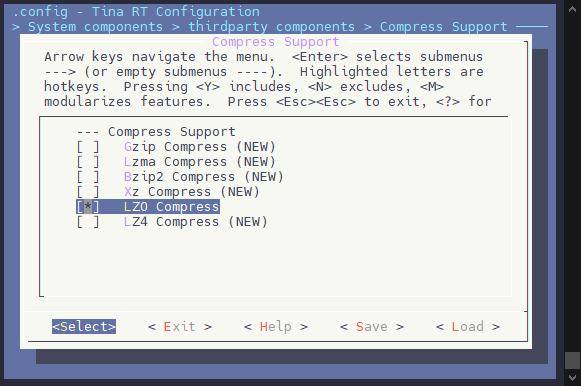Screen dimensions: 581x386
Task: Click the System components breadcrumb
Action: coord(96,27)
